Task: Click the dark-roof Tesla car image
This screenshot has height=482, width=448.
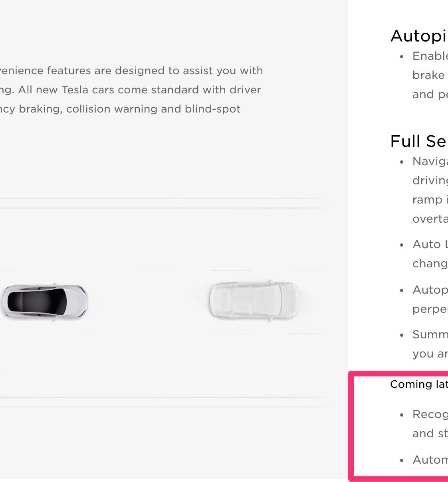Action: (x=44, y=301)
